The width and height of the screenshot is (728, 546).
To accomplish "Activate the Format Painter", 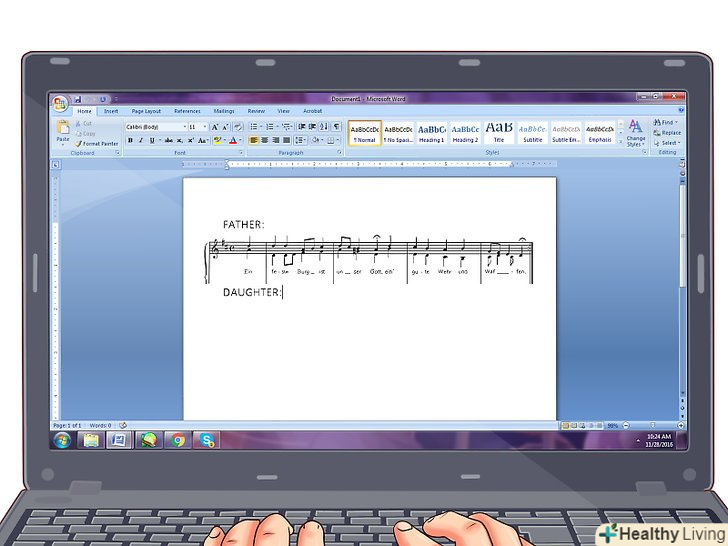I will pyautogui.click(x=97, y=144).
